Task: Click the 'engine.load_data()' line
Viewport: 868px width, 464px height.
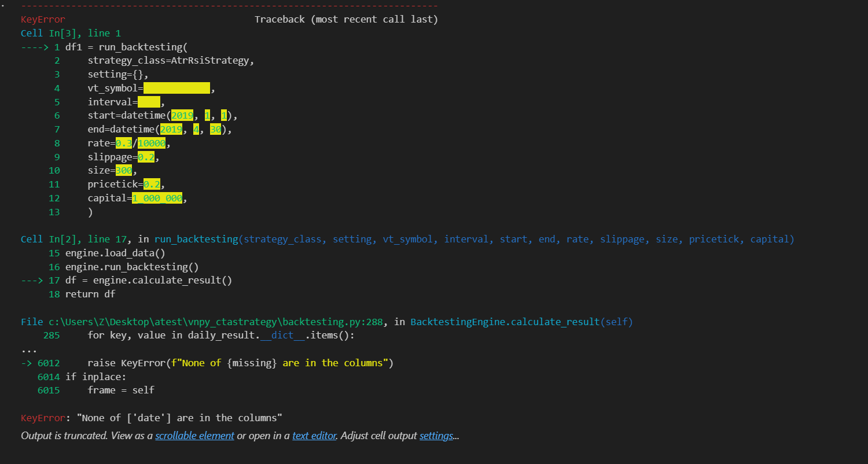Action: click(115, 253)
